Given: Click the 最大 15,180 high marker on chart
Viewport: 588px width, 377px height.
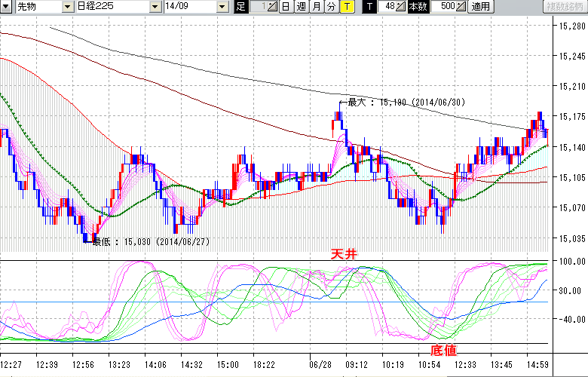Looking at the screenshot, I should [x=409, y=102].
